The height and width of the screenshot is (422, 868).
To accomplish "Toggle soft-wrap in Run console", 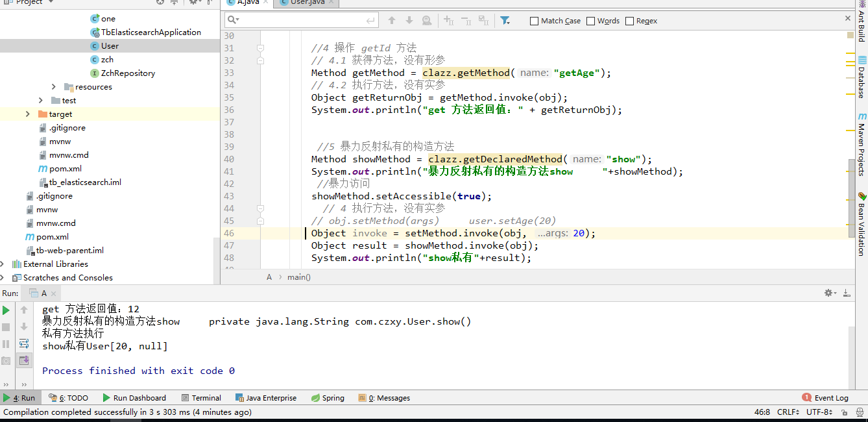I will [24, 343].
